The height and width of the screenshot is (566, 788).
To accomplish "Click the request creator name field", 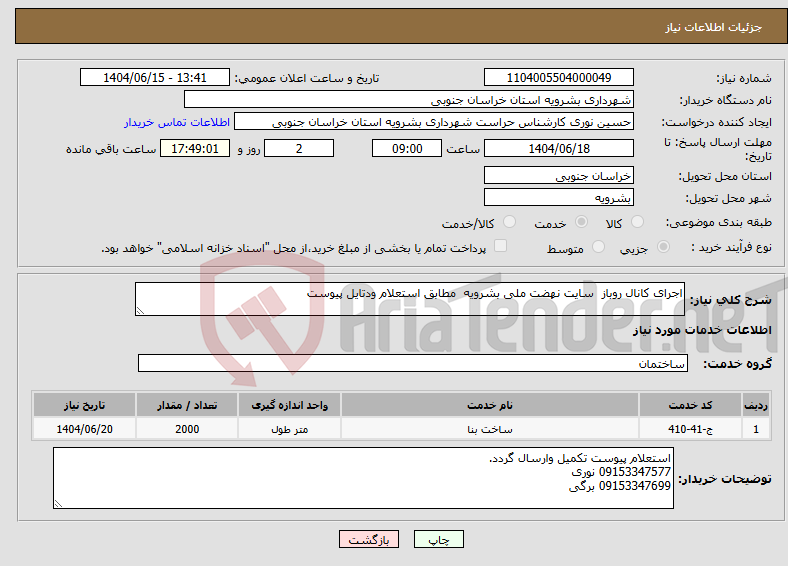I will point(434,122).
